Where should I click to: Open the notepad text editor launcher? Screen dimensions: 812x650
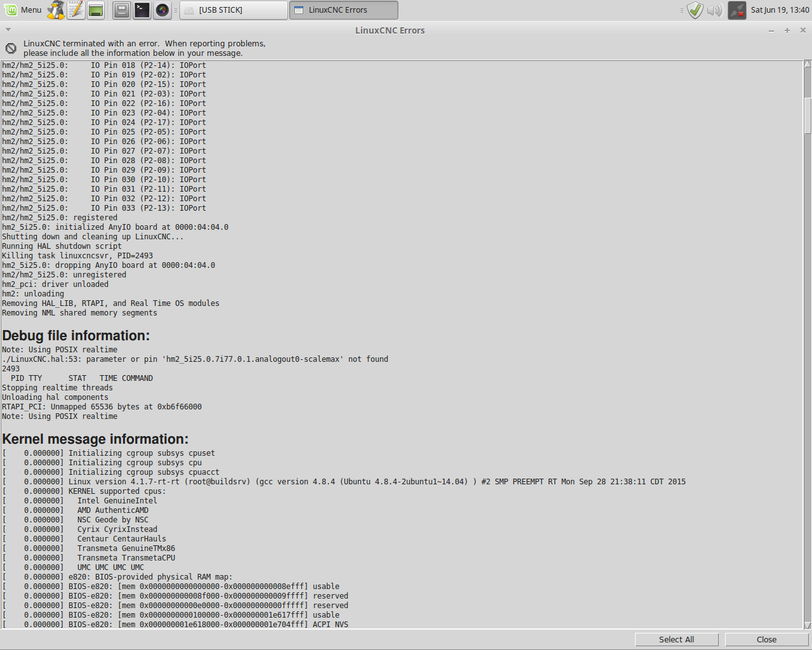click(76, 10)
